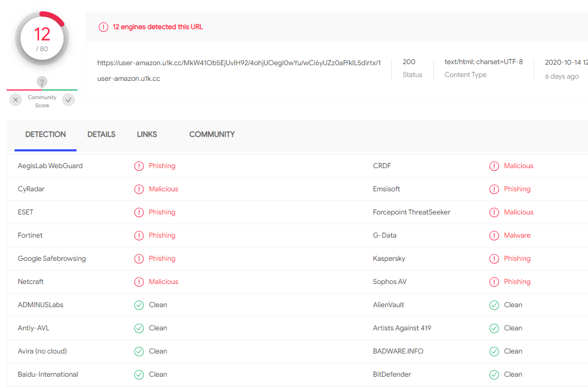Click the Kaspersky engine name

pos(389,259)
